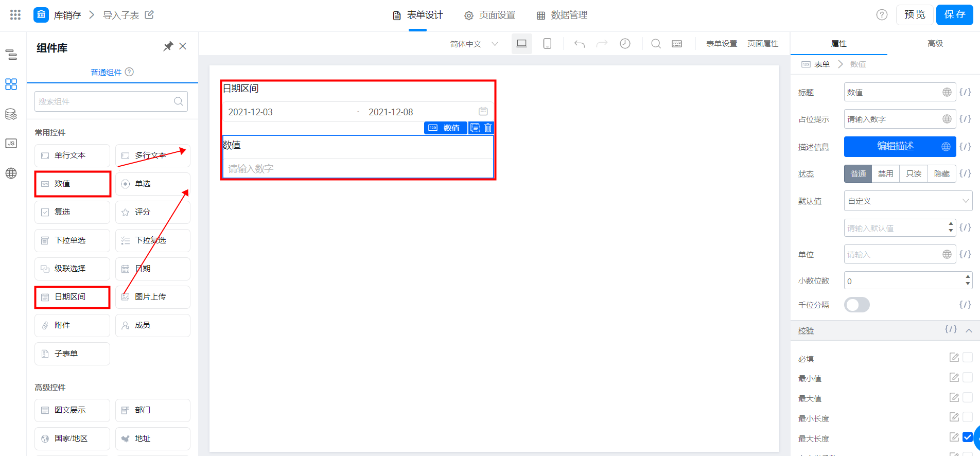This screenshot has width=980, height=456.
Task: Set state to 禁用
Action: [x=886, y=174]
